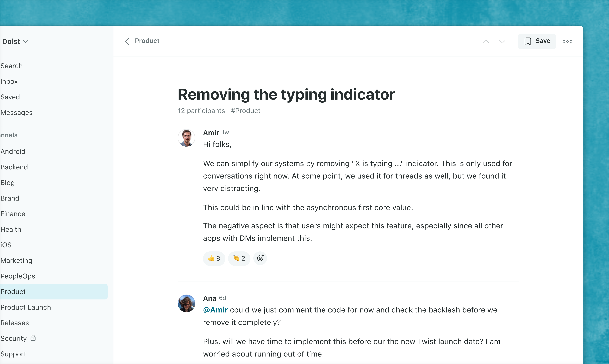Screen dimensions: 609x364
Task: Open the Inbox in the sidebar
Action: tap(9, 81)
